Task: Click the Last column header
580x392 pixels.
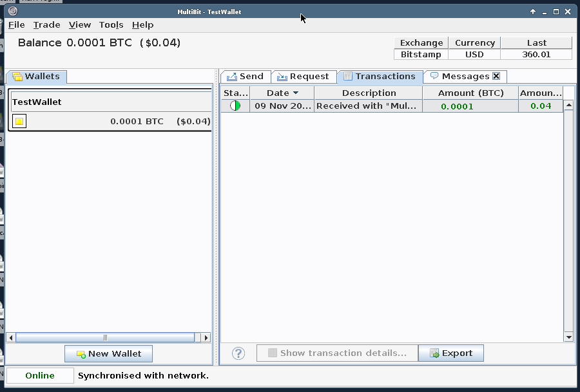Action: (536, 43)
